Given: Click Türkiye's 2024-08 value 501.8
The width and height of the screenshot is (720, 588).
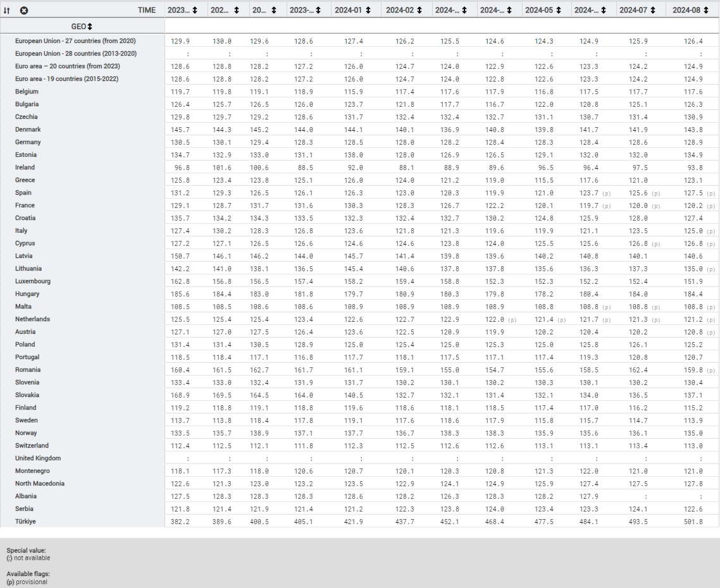Looking at the screenshot, I should point(693,522).
